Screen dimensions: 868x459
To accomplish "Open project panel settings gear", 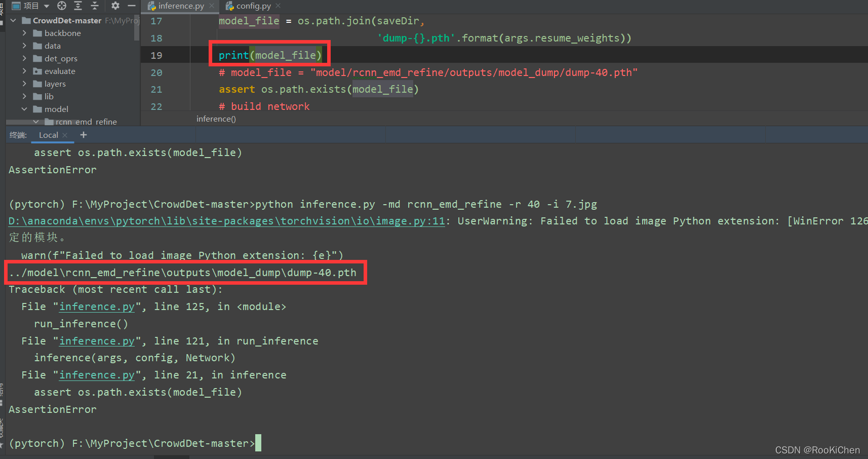I will (115, 6).
